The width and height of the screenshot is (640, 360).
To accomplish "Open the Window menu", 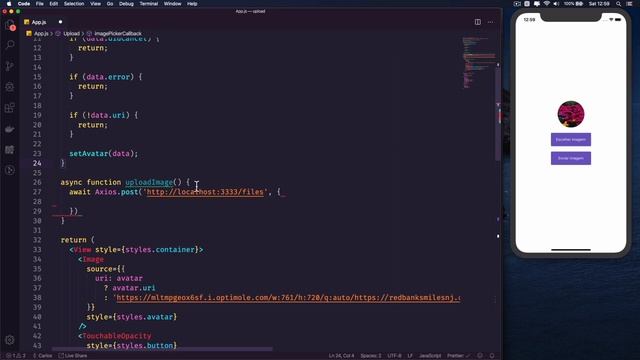I will (173, 4).
